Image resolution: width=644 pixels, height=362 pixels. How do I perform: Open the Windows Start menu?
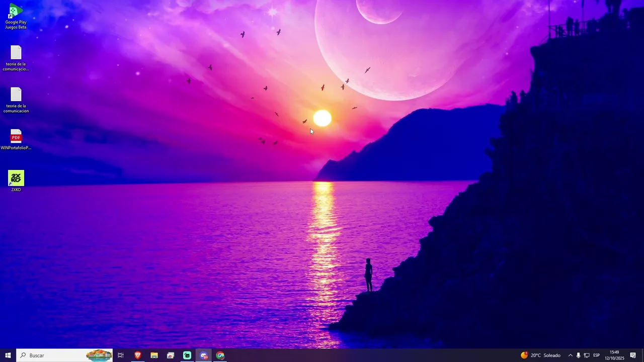[8, 355]
